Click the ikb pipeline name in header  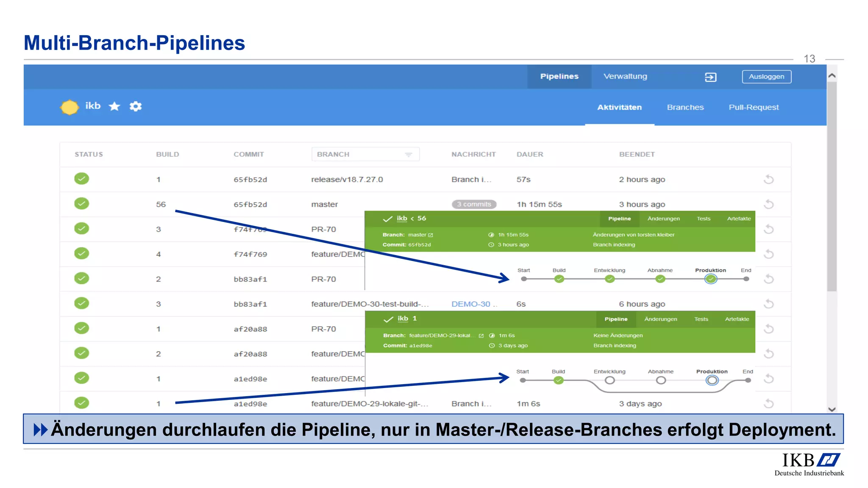coord(93,106)
